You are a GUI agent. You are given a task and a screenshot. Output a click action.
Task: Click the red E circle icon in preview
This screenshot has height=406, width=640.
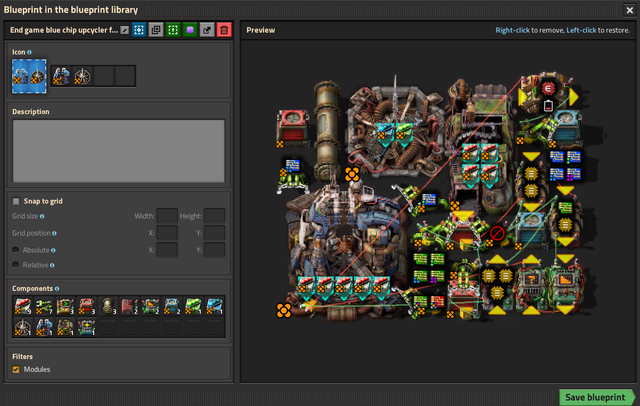tap(548, 88)
